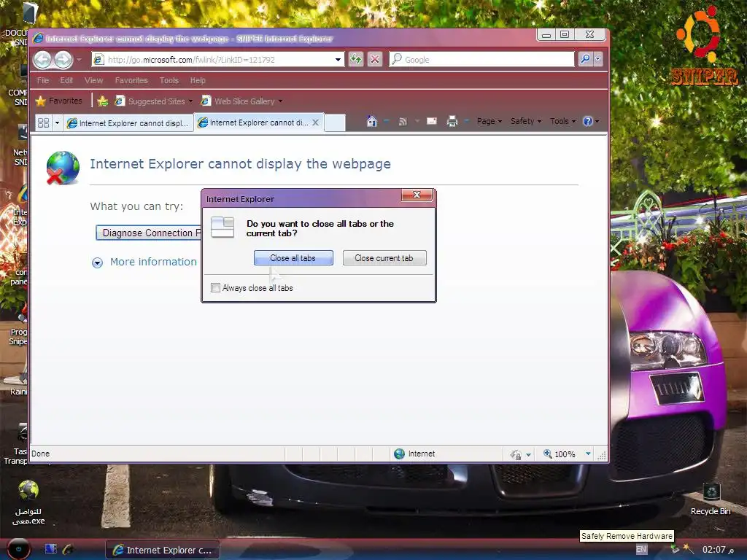Open the command bar Tools menu
Screen dimensions: 747x560
[x=562, y=121]
